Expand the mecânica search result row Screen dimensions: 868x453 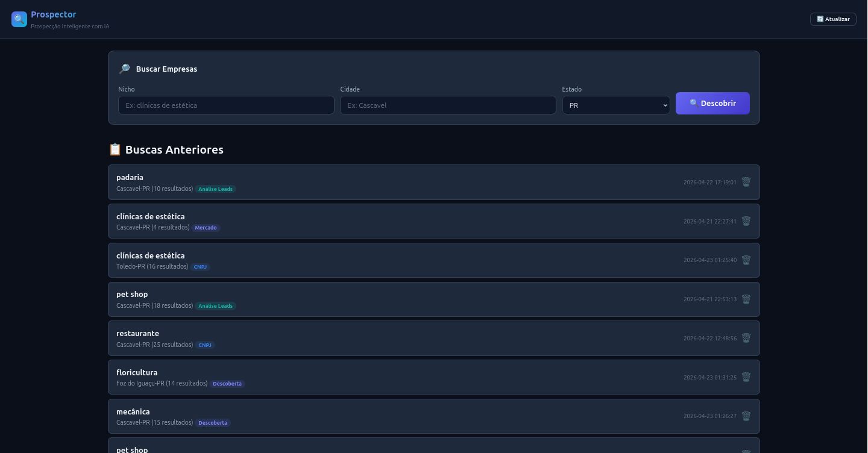362,416
